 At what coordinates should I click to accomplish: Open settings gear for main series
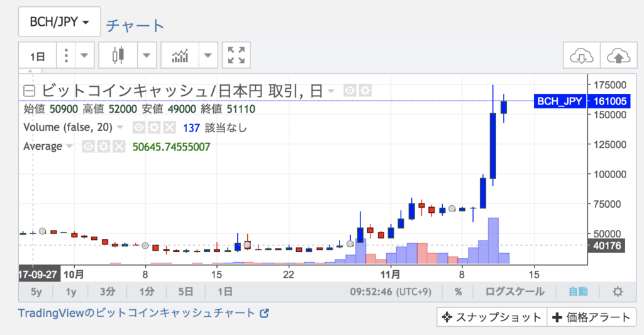[x=365, y=91]
